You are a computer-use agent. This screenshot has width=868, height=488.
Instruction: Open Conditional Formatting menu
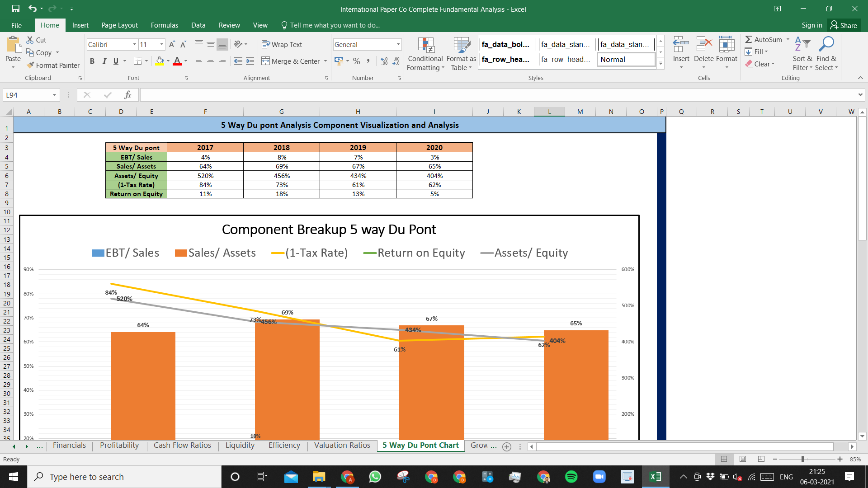click(x=425, y=54)
